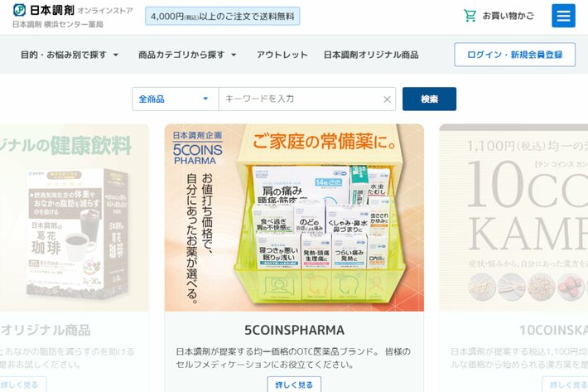588x392 pixels.
Task: Click the shopping cart icon
Action: pyautogui.click(x=470, y=16)
